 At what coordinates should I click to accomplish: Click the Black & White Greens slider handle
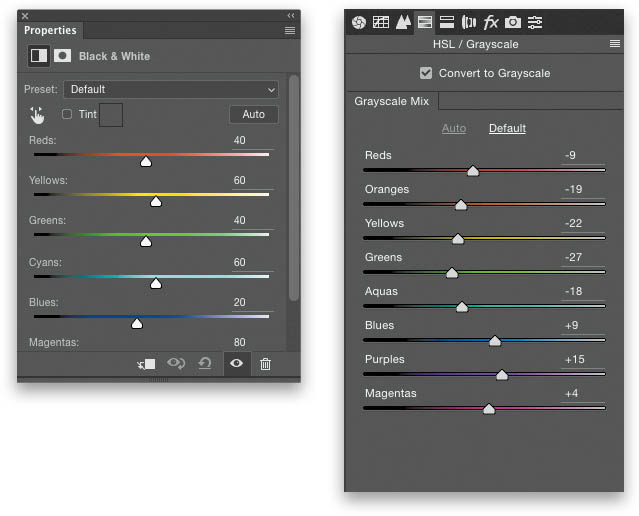click(x=146, y=242)
